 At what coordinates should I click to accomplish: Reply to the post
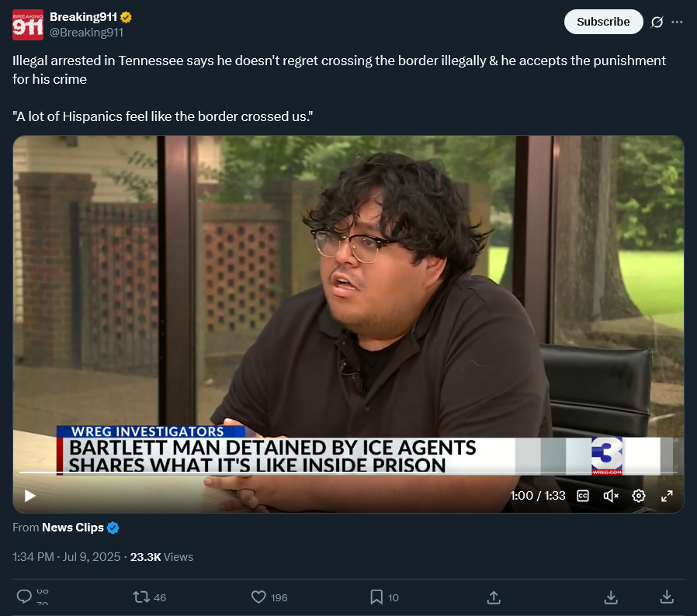click(x=24, y=597)
